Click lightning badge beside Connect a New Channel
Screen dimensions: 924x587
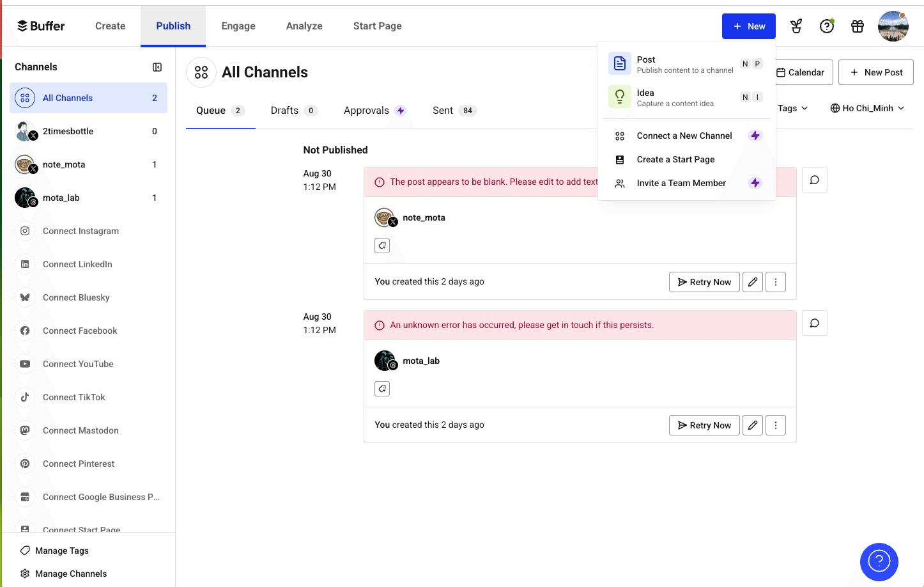point(755,136)
